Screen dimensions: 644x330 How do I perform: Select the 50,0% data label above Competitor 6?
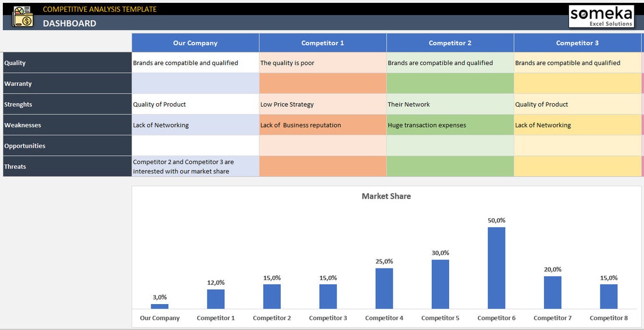coord(496,221)
